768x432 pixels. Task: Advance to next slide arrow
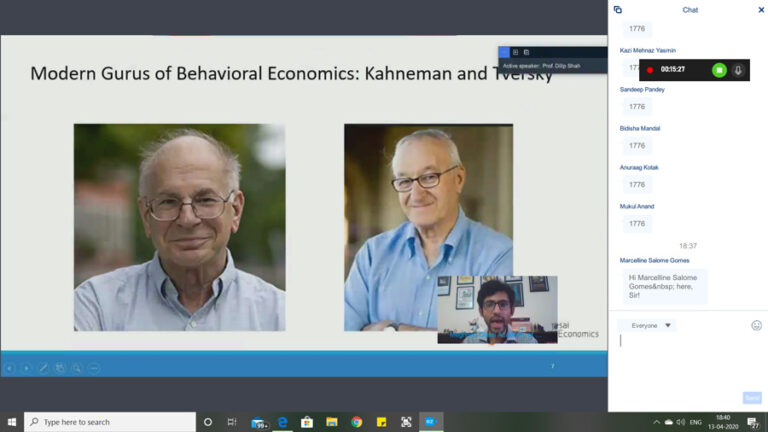(x=27, y=368)
